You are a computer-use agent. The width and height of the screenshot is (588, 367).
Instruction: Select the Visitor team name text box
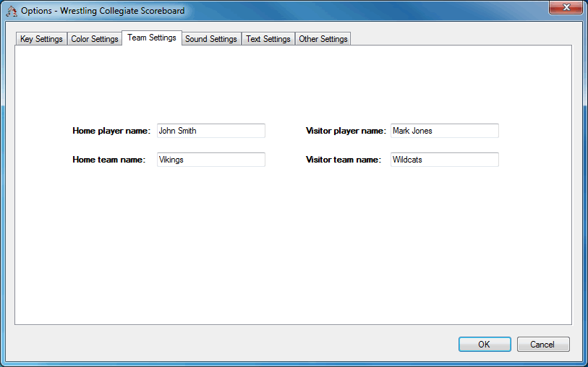pyautogui.click(x=444, y=160)
